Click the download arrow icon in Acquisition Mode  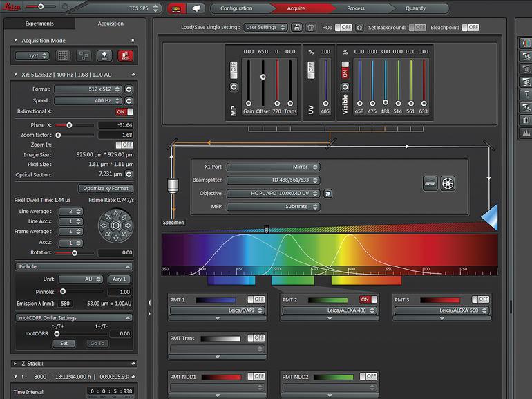pyautogui.click(x=104, y=56)
